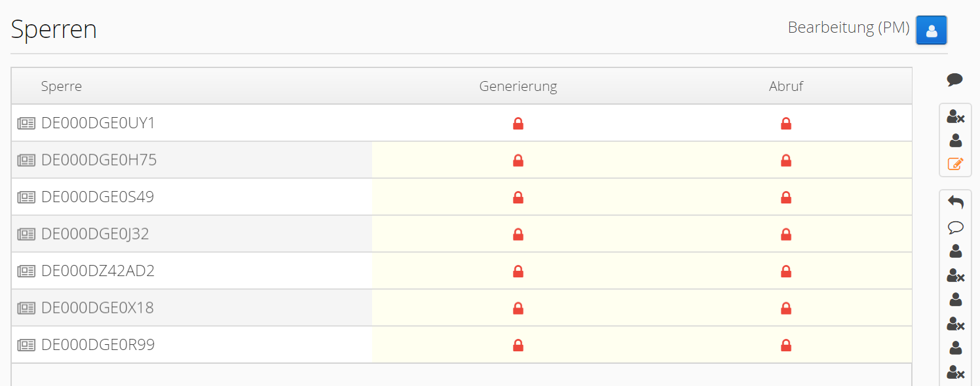The height and width of the screenshot is (386, 980).
Task: Toggle Generierung lock for DE000DGE0R99
Action: (x=518, y=345)
